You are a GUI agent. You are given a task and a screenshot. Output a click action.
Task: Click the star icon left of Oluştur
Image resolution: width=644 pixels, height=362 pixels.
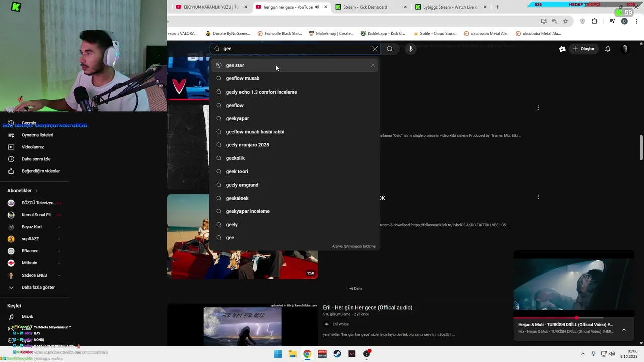pyautogui.click(x=562, y=49)
